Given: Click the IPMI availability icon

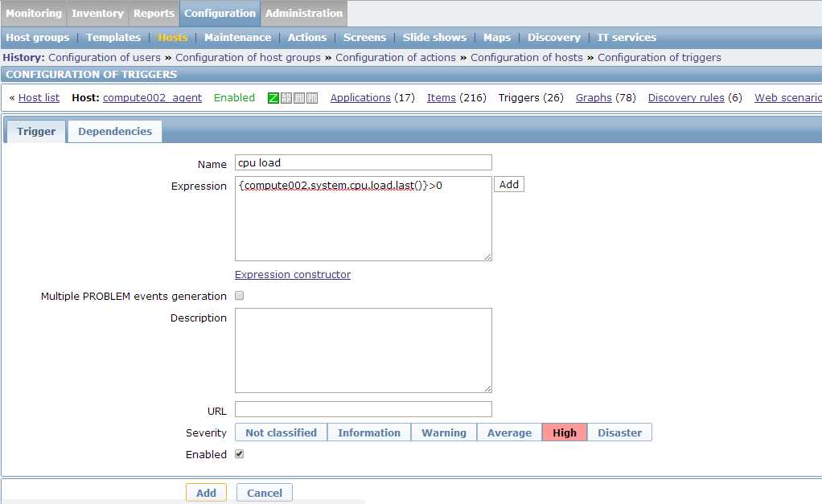Looking at the screenshot, I should pyautogui.click(x=312, y=98).
